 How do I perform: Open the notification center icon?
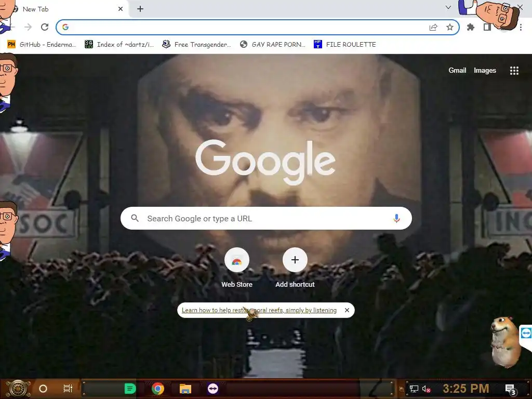[511, 389]
